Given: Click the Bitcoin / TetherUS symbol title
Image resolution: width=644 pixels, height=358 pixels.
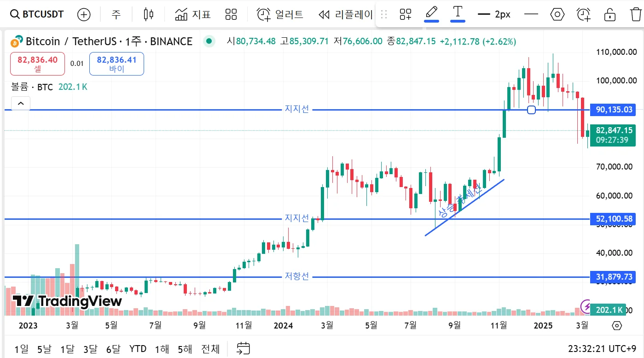Looking at the screenshot, I should 109,41.
